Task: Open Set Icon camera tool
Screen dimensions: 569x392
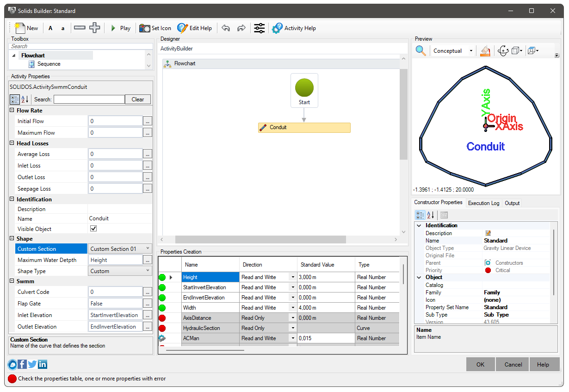Action: point(155,28)
